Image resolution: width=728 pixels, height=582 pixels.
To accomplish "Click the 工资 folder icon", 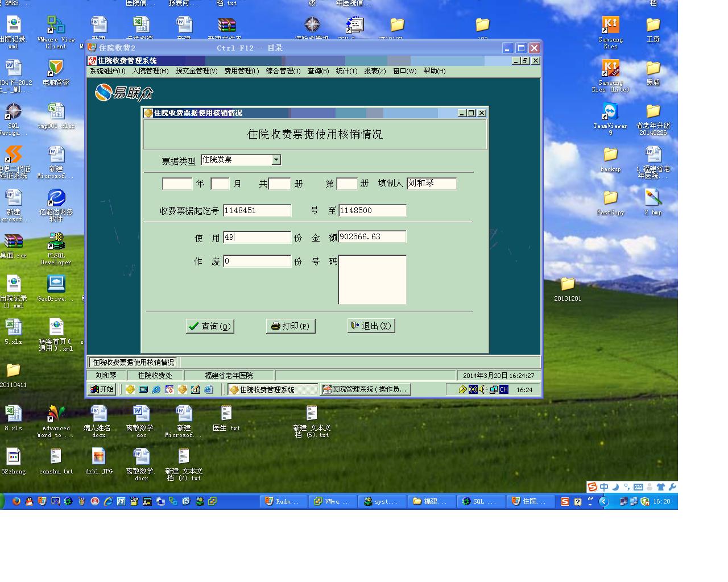I will tap(653, 30).
